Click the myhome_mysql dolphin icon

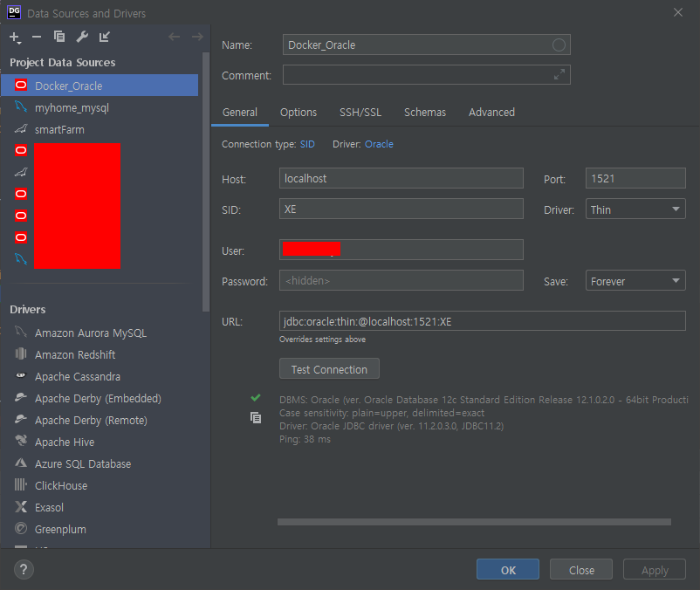(21, 106)
